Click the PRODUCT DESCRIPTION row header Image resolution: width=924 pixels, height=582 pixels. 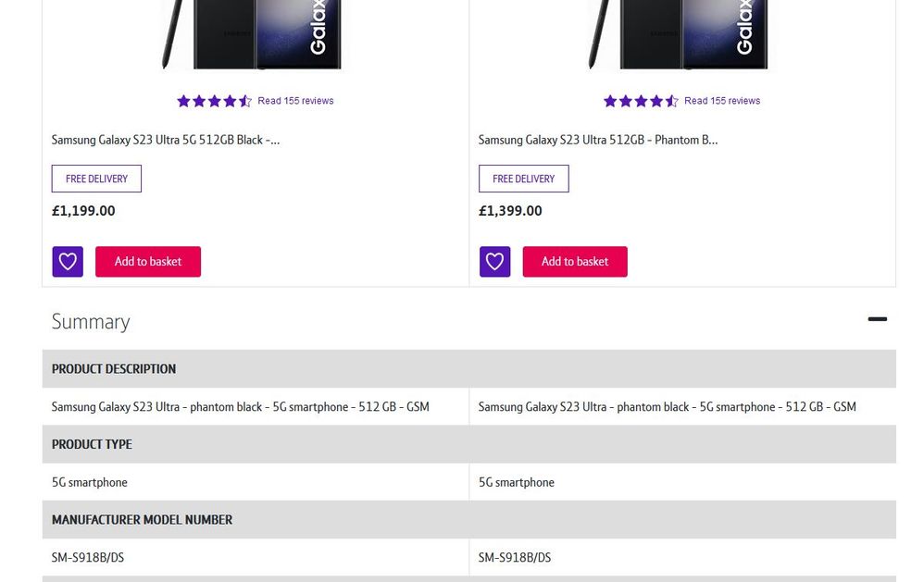[114, 368]
